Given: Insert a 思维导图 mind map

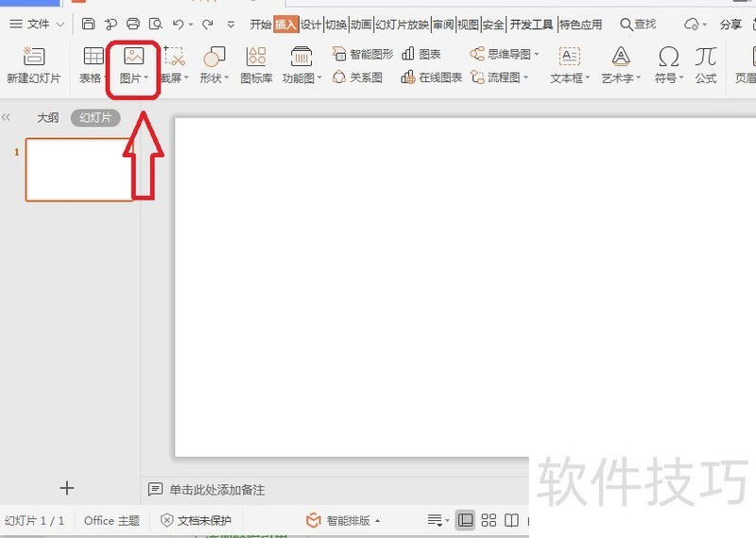Looking at the screenshot, I should click(x=505, y=54).
